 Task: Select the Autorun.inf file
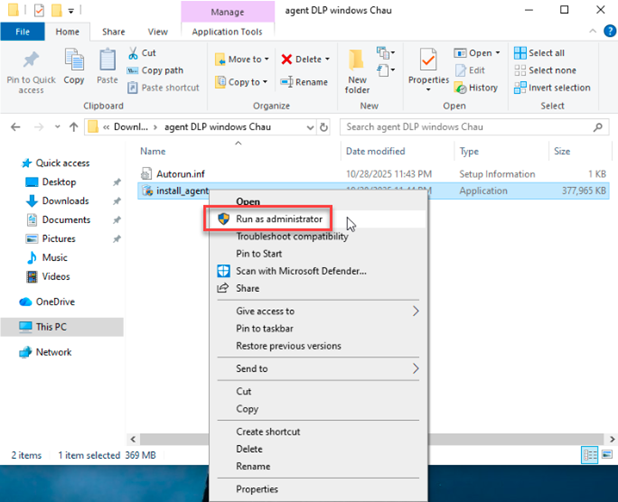point(179,174)
